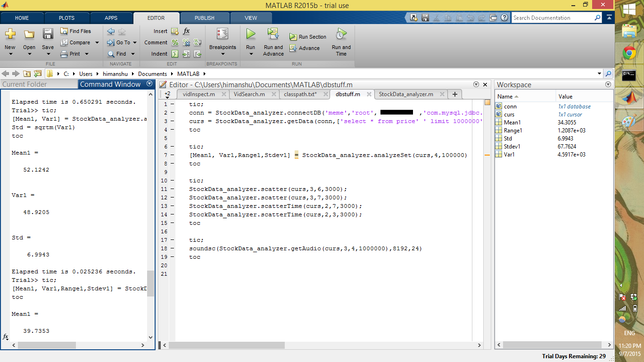Screen dimensions: 644x362
Task: Click the fx insert function icon
Action: (186, 31)
